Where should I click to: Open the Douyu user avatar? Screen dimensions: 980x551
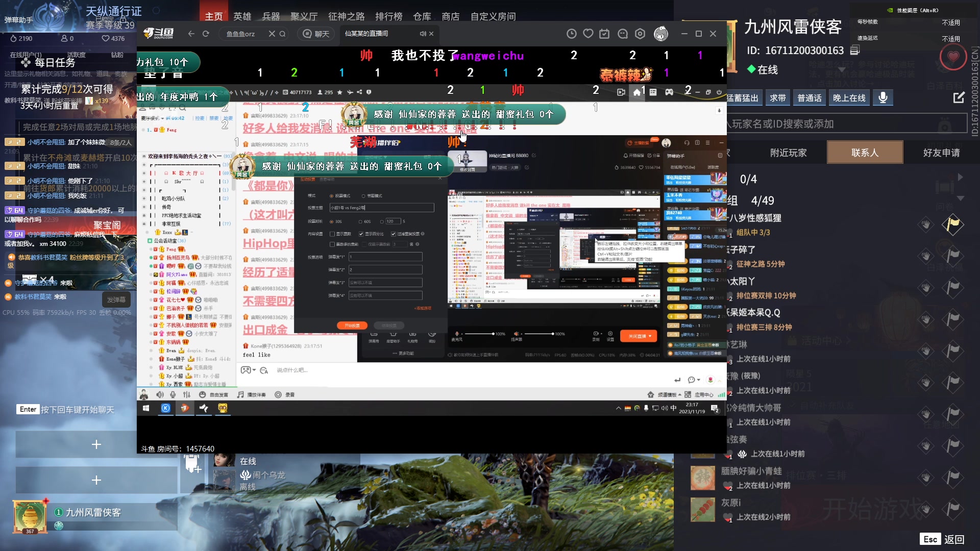(x=661, y=34)
